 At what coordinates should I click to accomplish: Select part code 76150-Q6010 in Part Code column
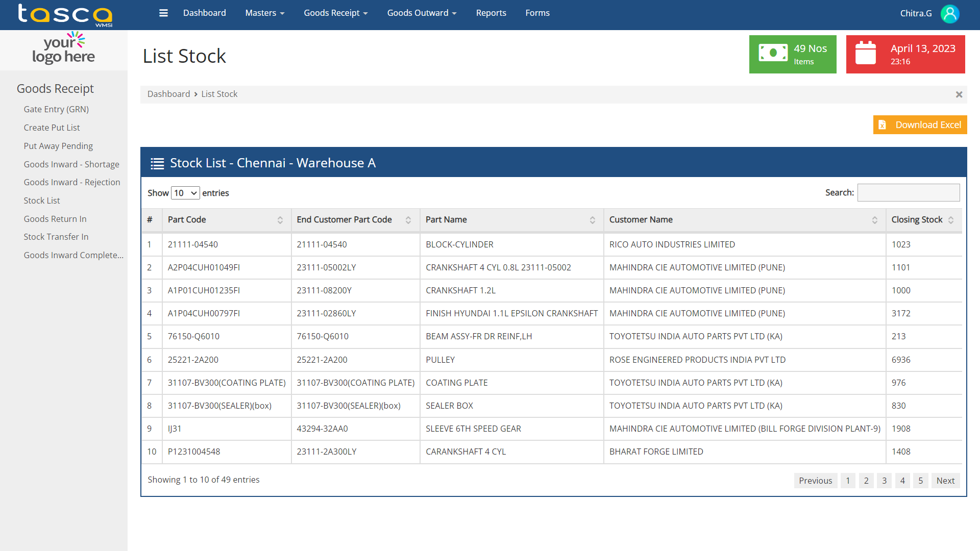(x=227, y=337)
